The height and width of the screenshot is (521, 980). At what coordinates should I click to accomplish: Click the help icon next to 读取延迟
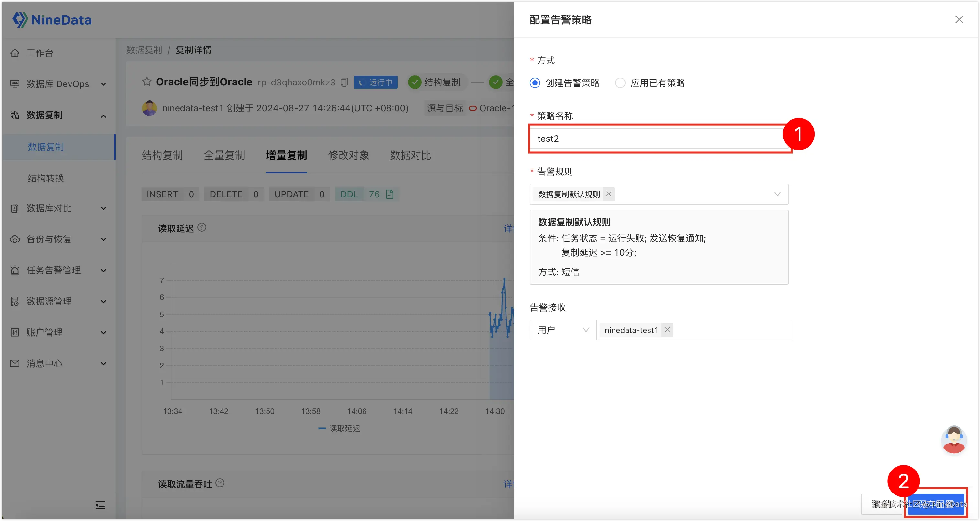pos(202,227)
